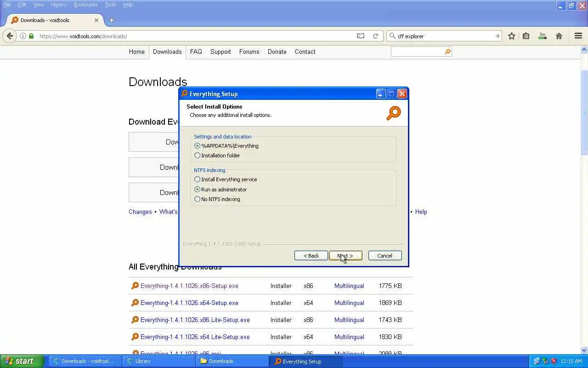Open the Bookmarks menu
588x368 pixels.
[x=85, y=5]
